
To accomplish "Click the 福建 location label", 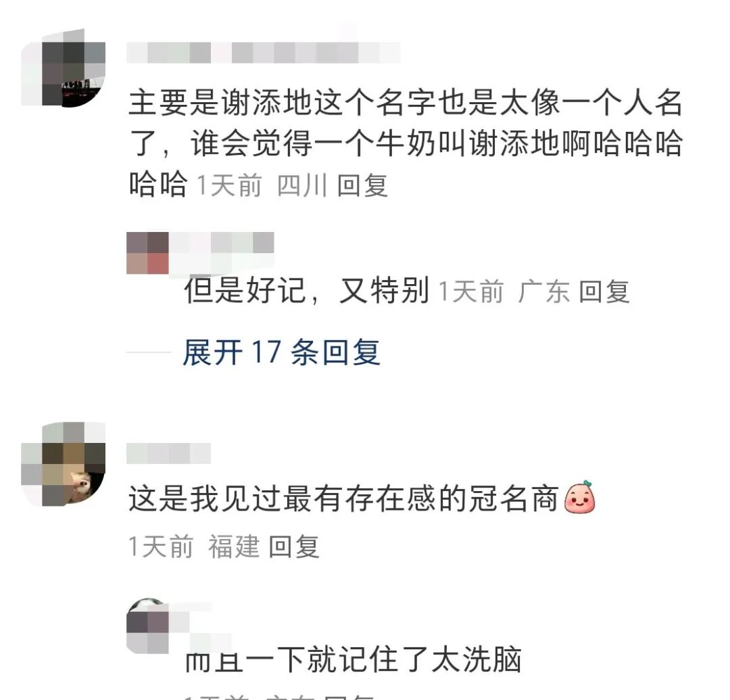I will 234,546.
